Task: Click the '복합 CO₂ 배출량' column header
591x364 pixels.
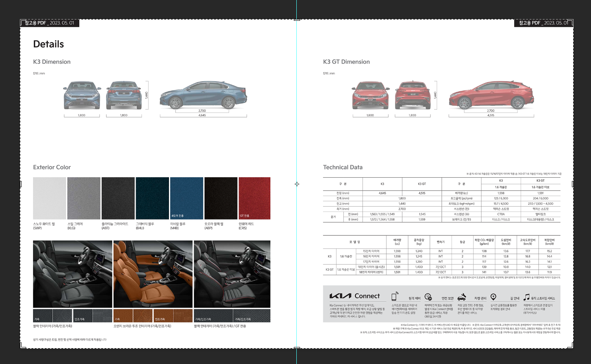Action: (484, 242)
